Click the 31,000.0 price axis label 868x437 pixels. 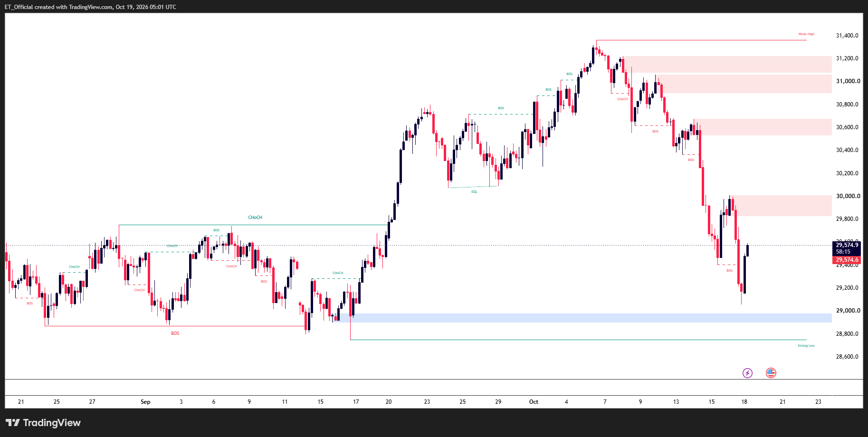click(x=848, y=81)
